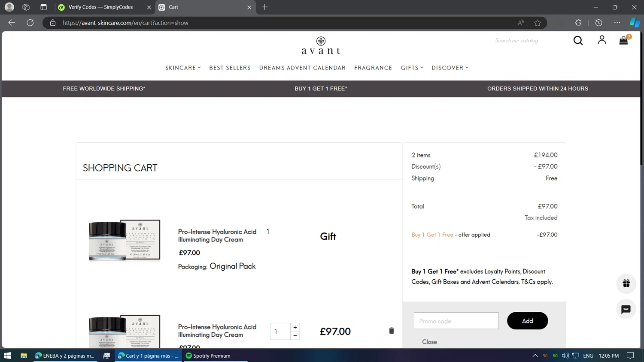This screenshot has width=644, height=362.
Task: Open the live chat bubble
Action: (x=626, y=309)
